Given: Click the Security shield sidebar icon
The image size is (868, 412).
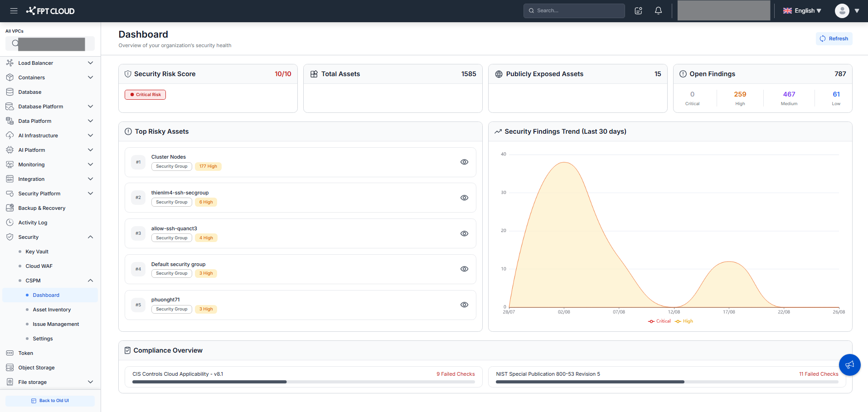Looking at the screenshot, I should [x=10, y=237].
